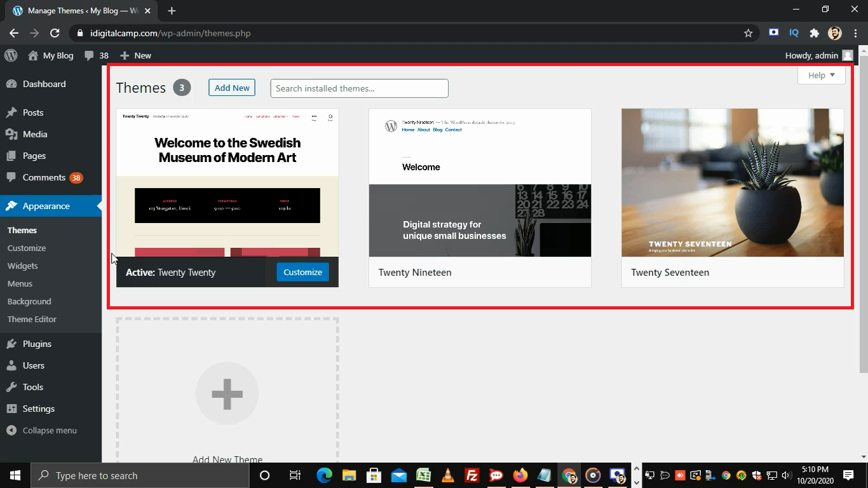Open Cortana circle on taskbar
Image resolution: width=868 pixels, height=488 pixels.
point(264,475)
